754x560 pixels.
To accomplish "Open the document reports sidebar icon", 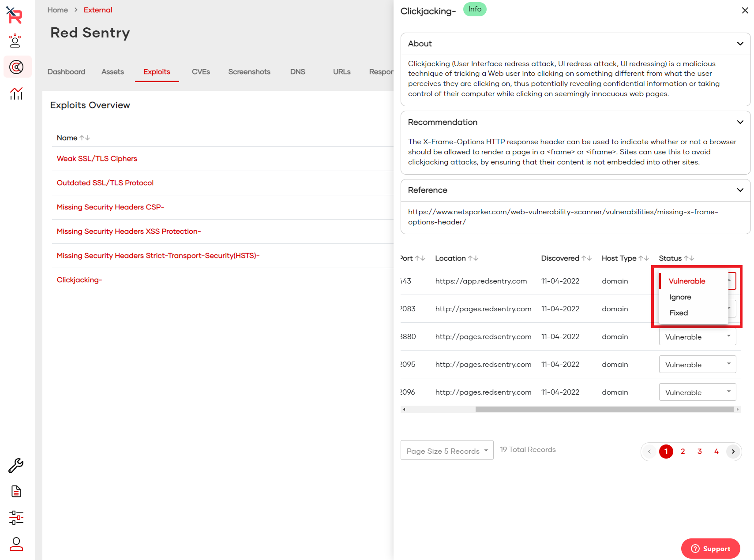I will tap(16, 491).
